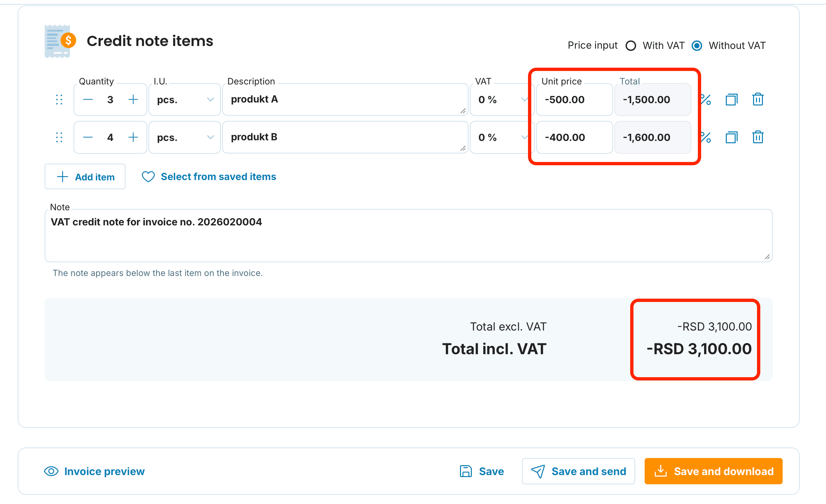Click Add item button
The image size is (826, 504).
[x=85, y=177]
